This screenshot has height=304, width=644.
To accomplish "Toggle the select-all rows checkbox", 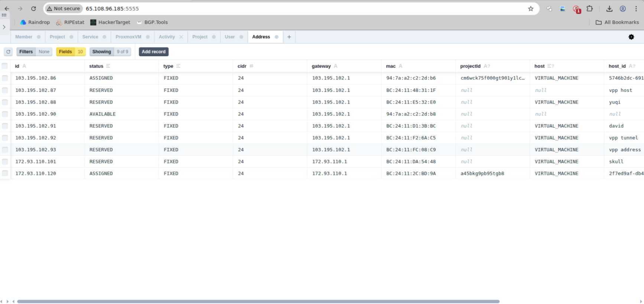I will [x=5, y=66].
